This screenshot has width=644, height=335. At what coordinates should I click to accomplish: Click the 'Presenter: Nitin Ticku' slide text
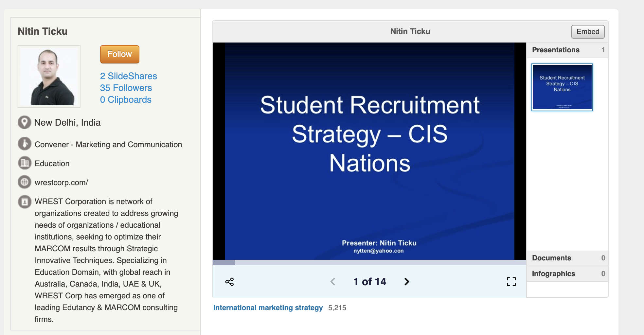tap(379, 243)
